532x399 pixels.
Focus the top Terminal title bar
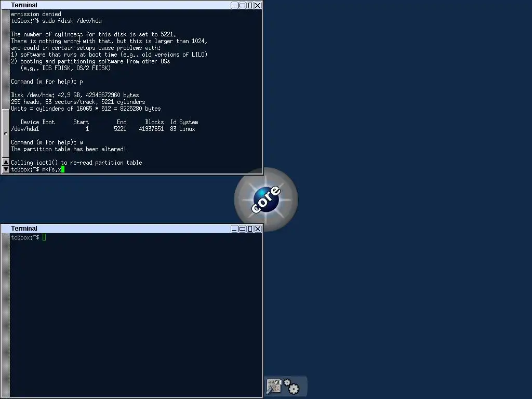(x=115, y=5)
